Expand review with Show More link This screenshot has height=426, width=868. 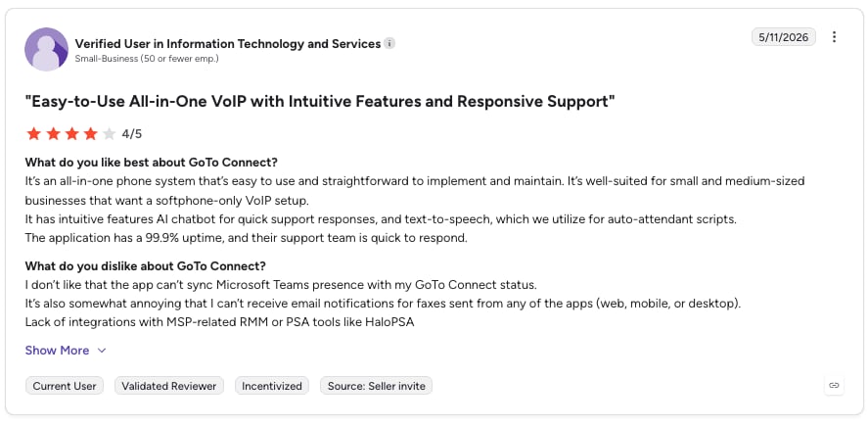57,351
